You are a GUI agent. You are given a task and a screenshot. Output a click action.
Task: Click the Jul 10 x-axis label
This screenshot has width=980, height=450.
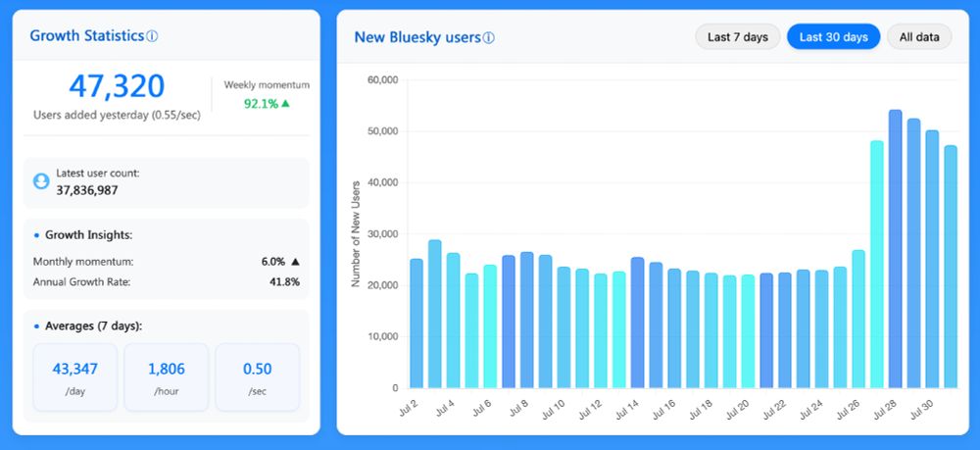[x=553, y=408]
